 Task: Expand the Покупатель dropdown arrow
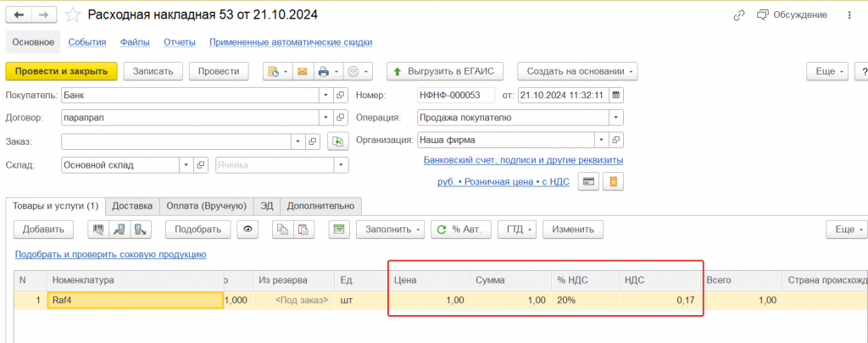pyautogui.click(x=326, y=95)
